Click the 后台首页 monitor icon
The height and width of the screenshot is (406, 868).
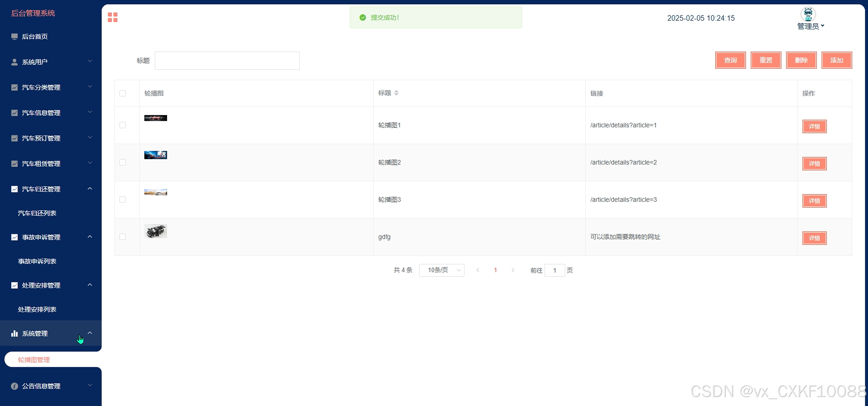tap(14, 36)
